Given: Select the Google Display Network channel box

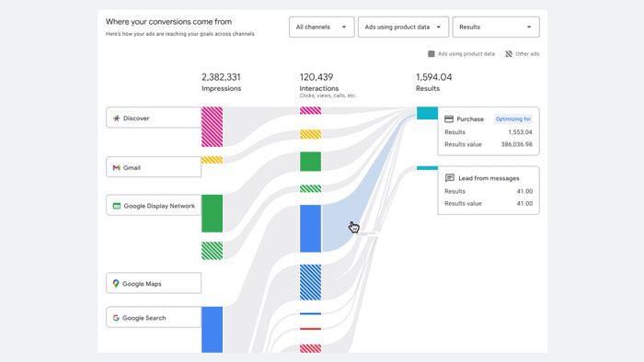Looking at the screenshot, I should [x=154, y=206].
